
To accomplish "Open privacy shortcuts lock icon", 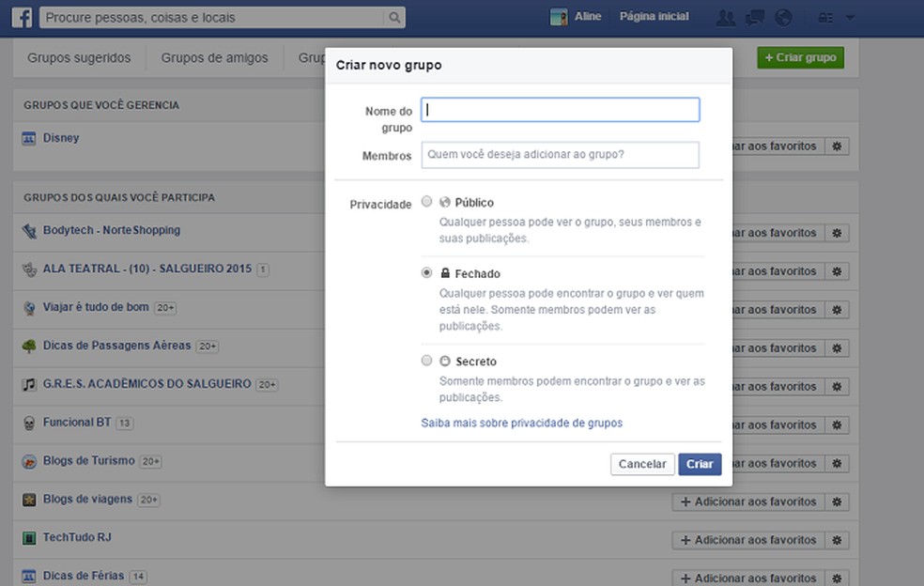I will coord(825,18).
